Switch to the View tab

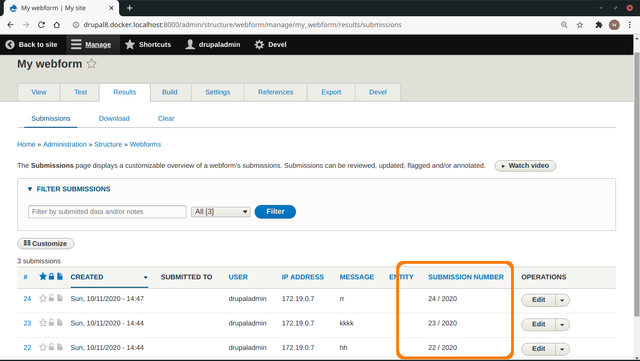click(39, 92)
